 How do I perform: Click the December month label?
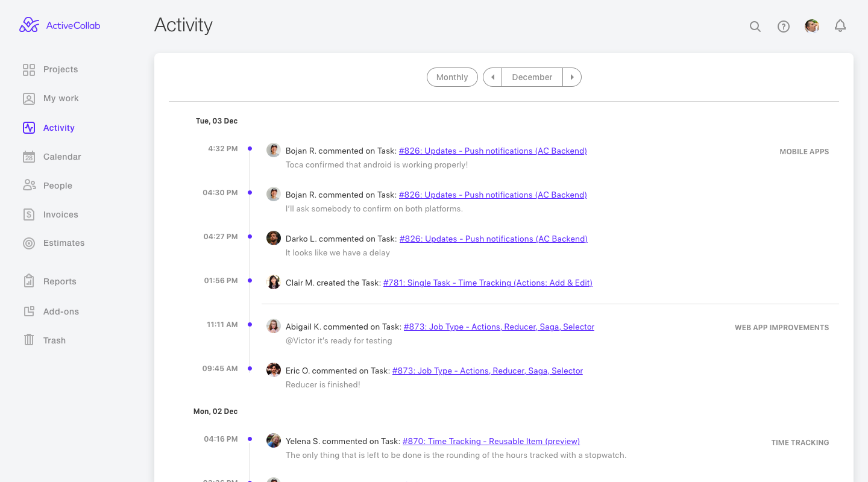coord(532,77)
